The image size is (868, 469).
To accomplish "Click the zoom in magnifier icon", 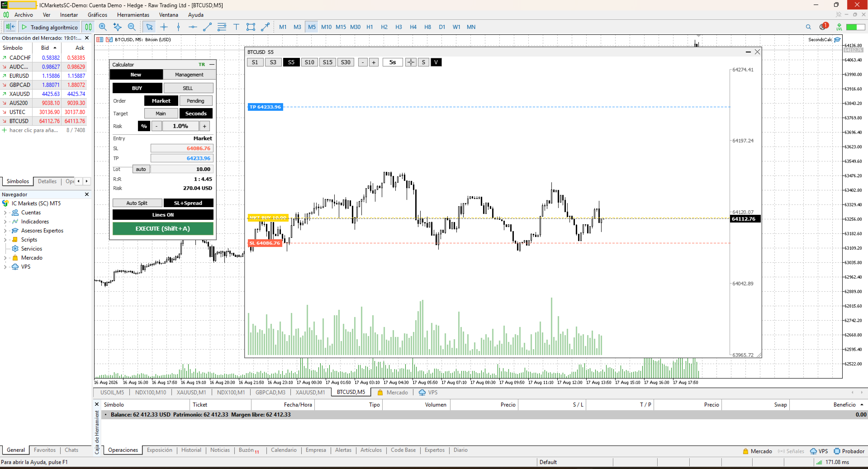I will 103,27.
